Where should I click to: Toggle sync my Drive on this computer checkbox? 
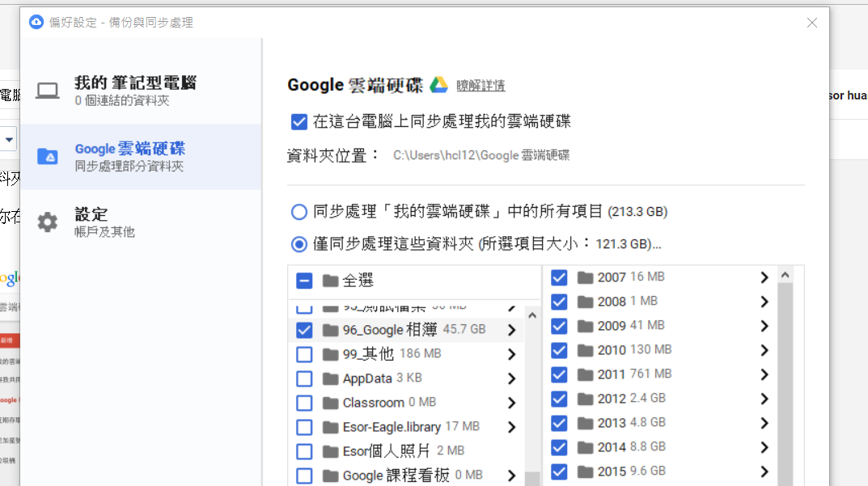[299, 122]
